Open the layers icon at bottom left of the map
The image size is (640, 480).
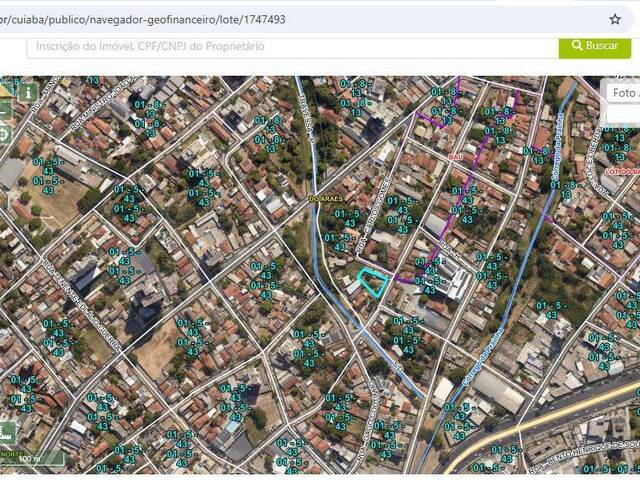tap(7, 433)
